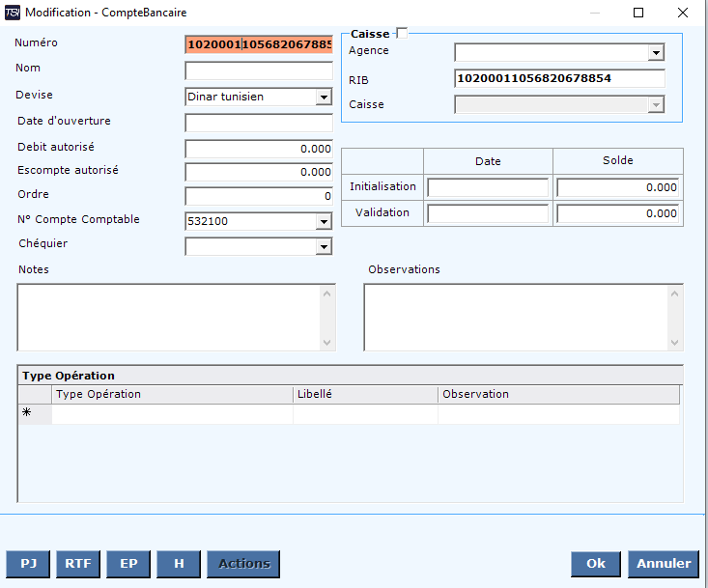Tick the Caisse checkbox
Image resolution: width=708 pixels, height=588 pixels.
[x=402, y=33]
